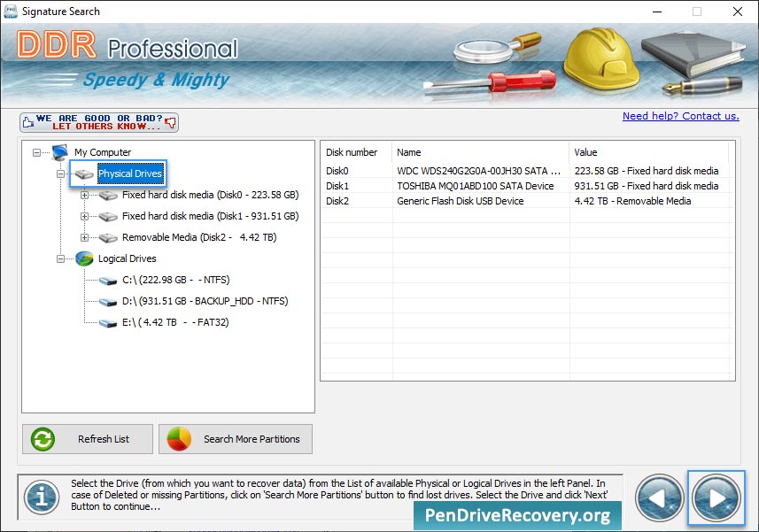The height and width of the screenshot is (532, 759).
Task: Select Physical Drives tree item
Action: click(130, 173)
